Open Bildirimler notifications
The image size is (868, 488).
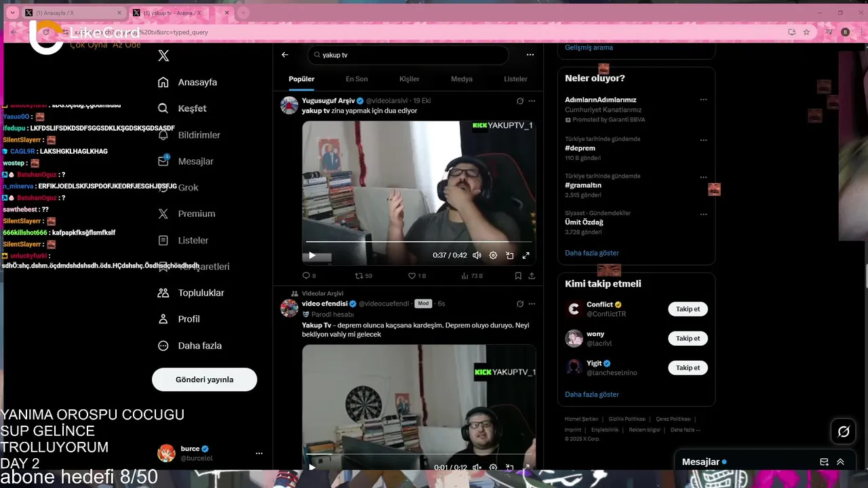point(189,135)
